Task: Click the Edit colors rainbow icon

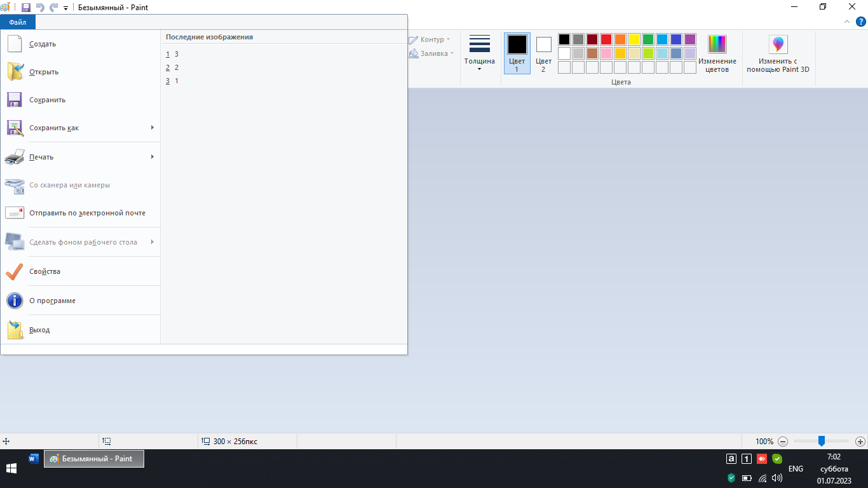Action: [x=717, y=44]
